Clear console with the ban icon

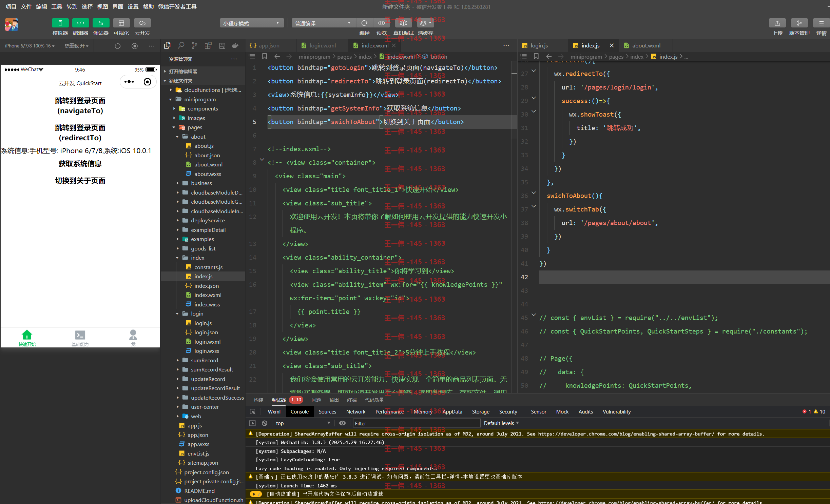click(265, 423)
